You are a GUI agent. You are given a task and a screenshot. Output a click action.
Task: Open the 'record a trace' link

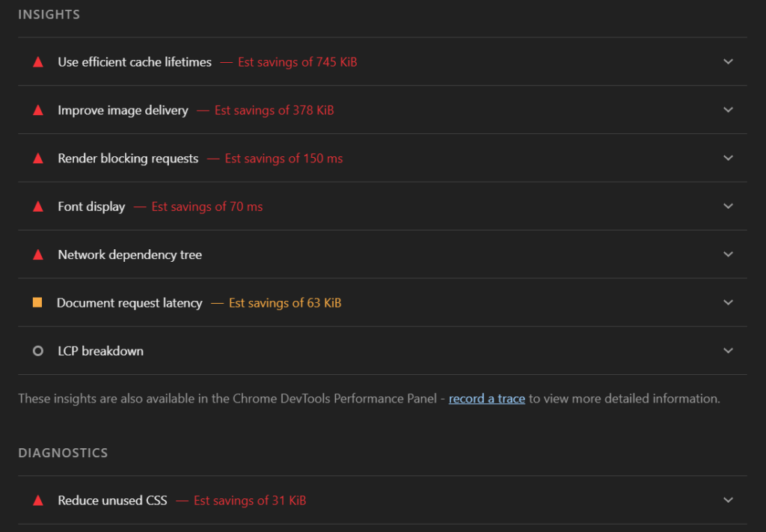pos(487,399)
